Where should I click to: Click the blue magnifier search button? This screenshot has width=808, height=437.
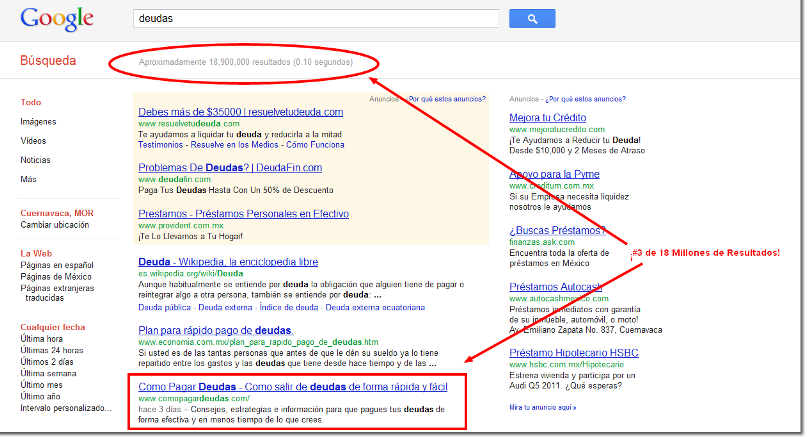pos(532,19)
